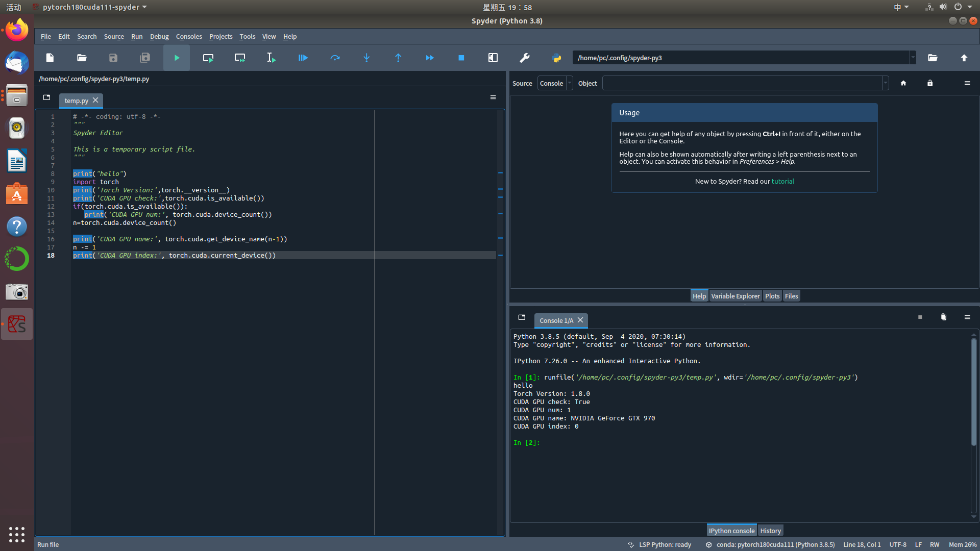Switch to the Files tab
Image resolution: width=980 pixels, height=551 pixels.
click(792, 296)
